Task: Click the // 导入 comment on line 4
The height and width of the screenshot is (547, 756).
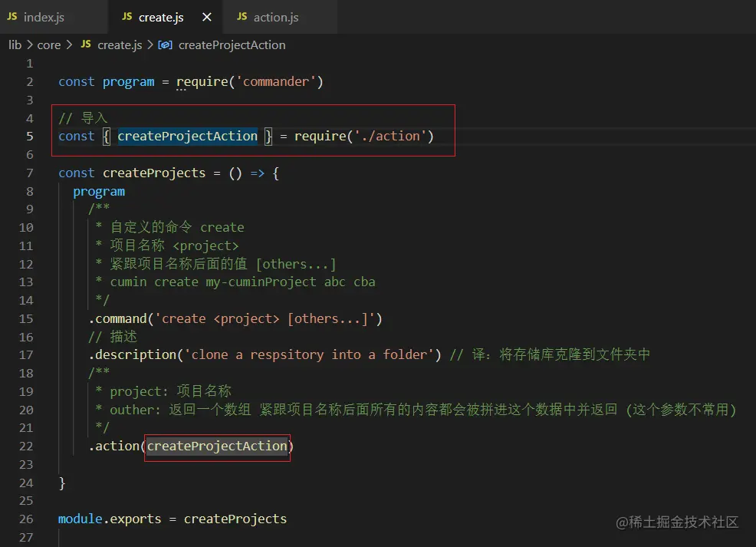Action: point(83,118)
